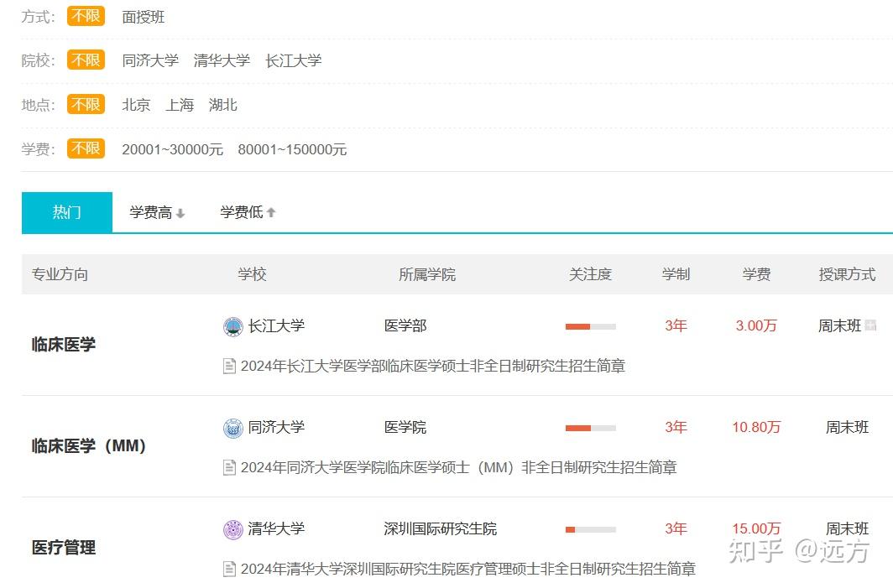Click the 学费 column header
893x588 pixels.
(756, 275)
